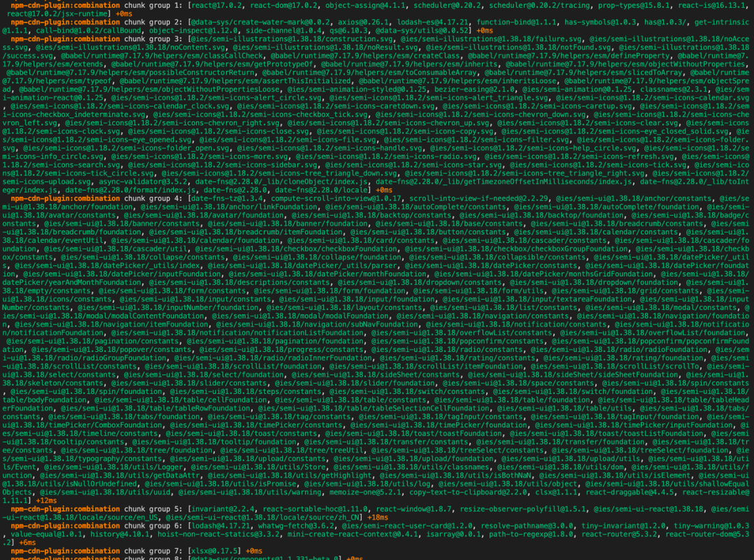
Task: Select scroll-into-view-if-needed@2.2.29 text
Action: (x=478, y=198)
